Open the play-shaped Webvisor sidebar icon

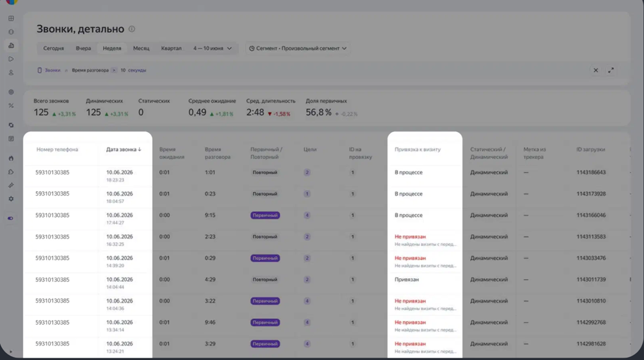(11, 59)
